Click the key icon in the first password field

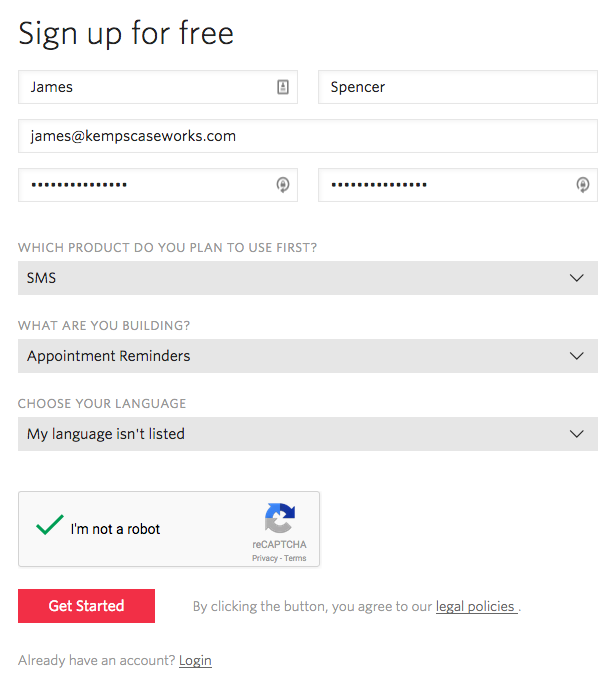(283, 185)
